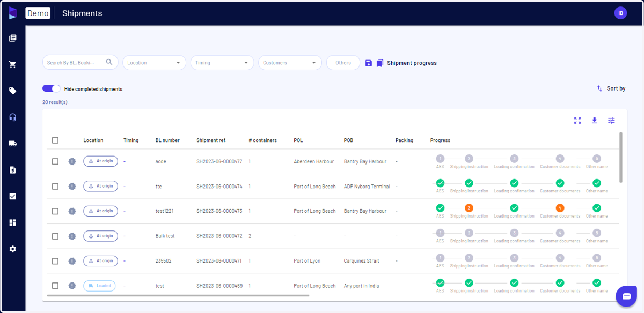Check the acde shipment row checkbox
The width and height of the screenshot is (644, 313).
55,161
